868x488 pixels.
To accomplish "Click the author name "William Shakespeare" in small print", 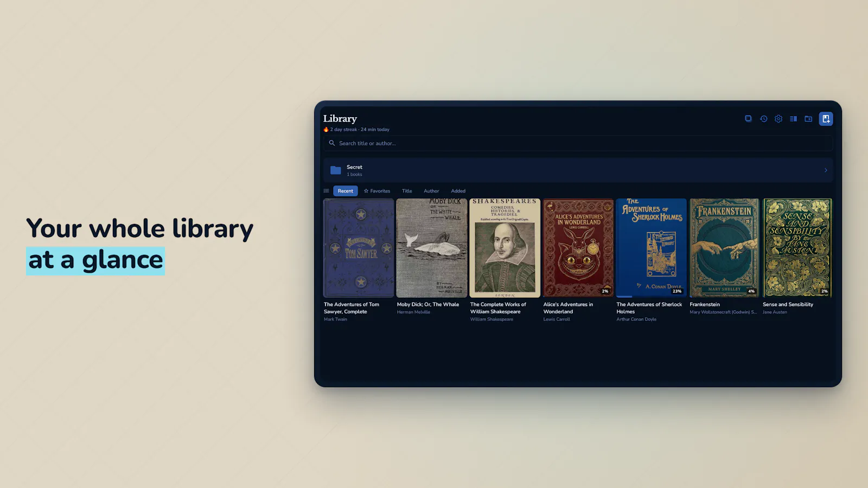I will [x=492, y=319].
